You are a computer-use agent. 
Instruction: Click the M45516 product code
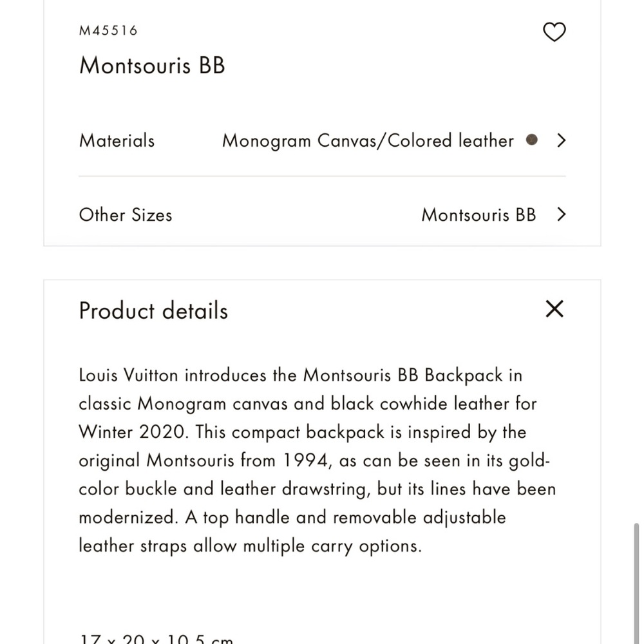coord(108,30)
